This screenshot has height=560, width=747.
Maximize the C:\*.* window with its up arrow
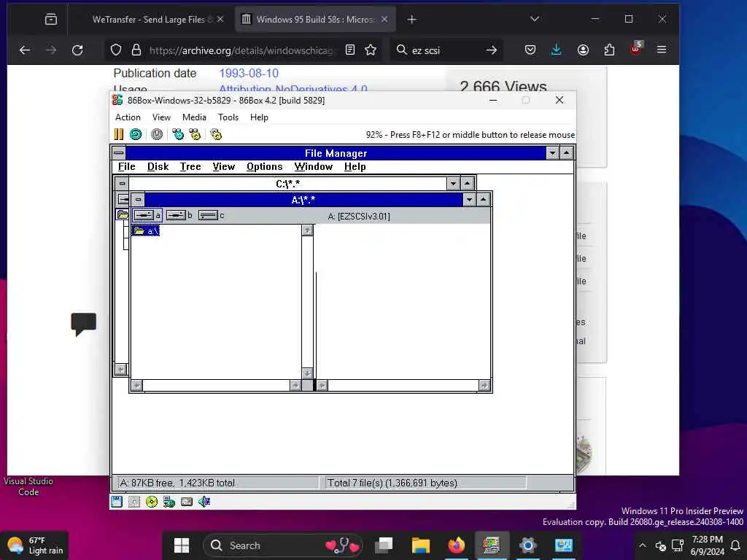(468, 183)
